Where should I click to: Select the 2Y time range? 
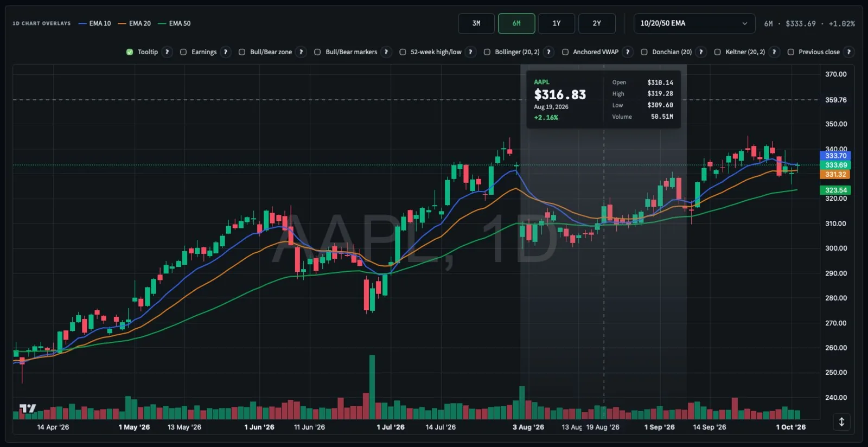coord(597,23)
